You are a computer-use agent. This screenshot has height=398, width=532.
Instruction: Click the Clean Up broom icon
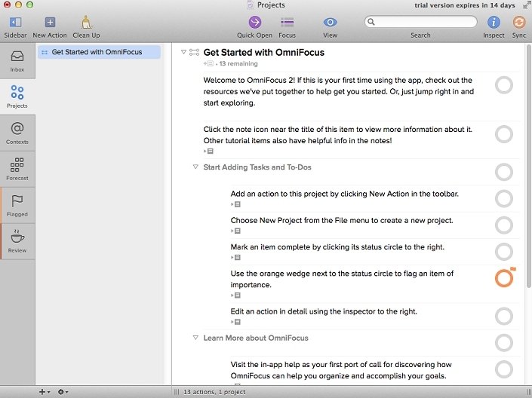[86, 23]
